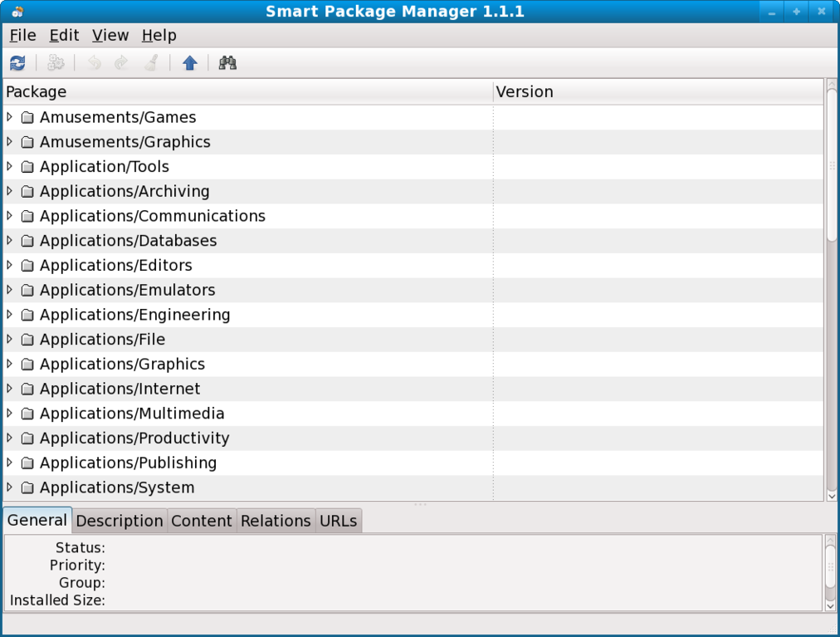Open the File menu
Viewport: 840px width, 637px height.
coord(23,35)
